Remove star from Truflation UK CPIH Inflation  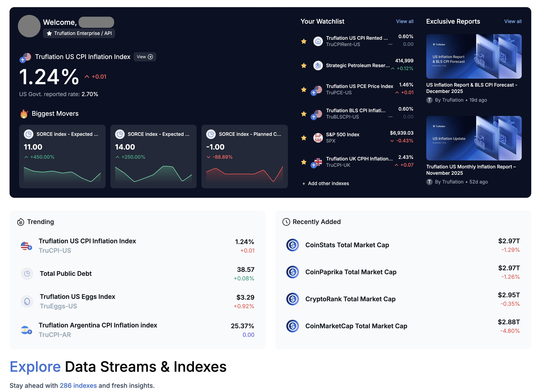point(304,162)
